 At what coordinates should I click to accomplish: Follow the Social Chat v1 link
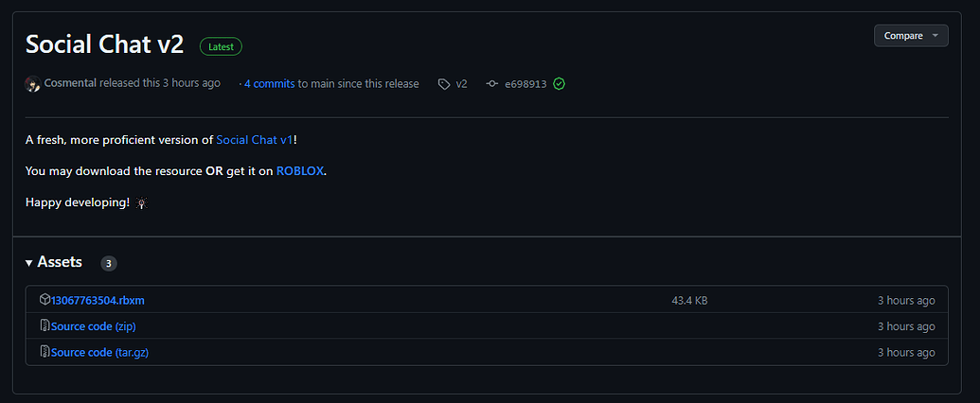(x=255, y=140)
